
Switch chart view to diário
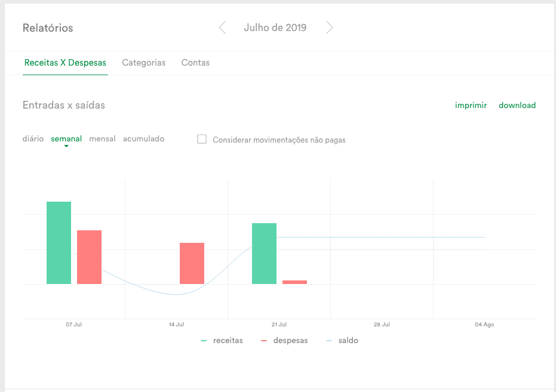(x=33, y=138)
